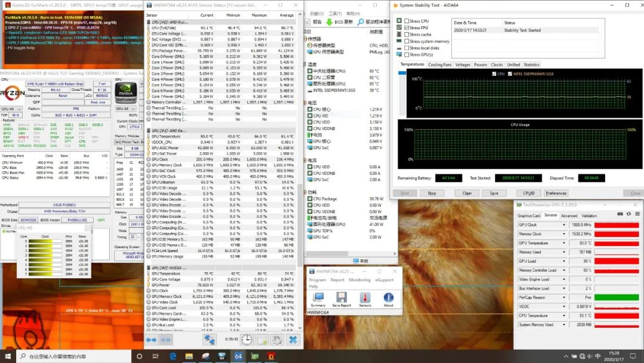Open the GPU Temperature dropdown in GPU-Z
644x363 pixels.
564,243
